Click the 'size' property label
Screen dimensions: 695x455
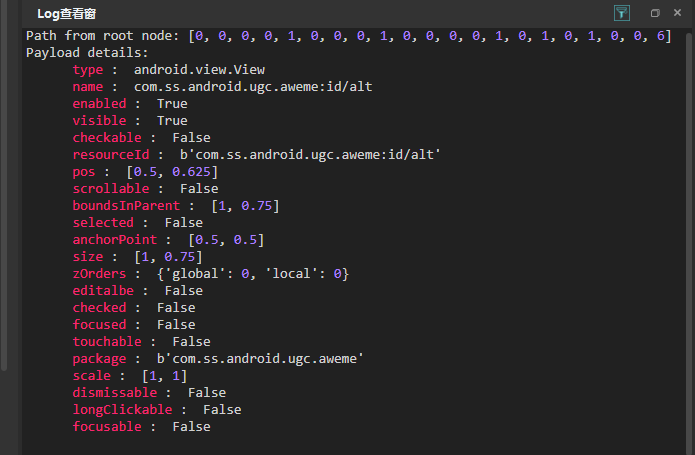88,257
